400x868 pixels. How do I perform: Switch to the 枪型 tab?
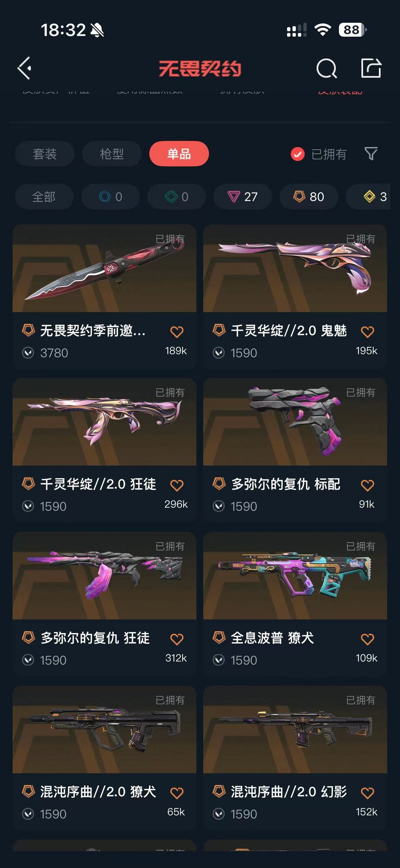pos(111,154)
